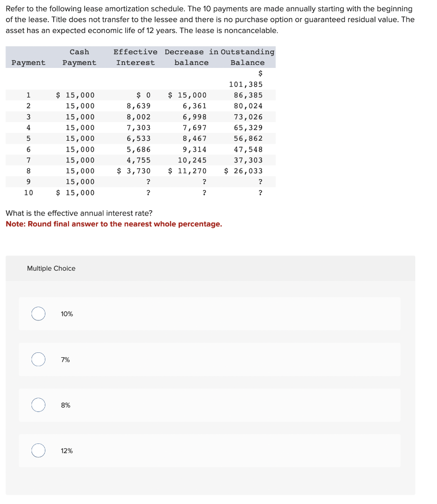Screen dimensions: 437x504
Task: Click the Effective Interest column header
Action: point(135,57)
